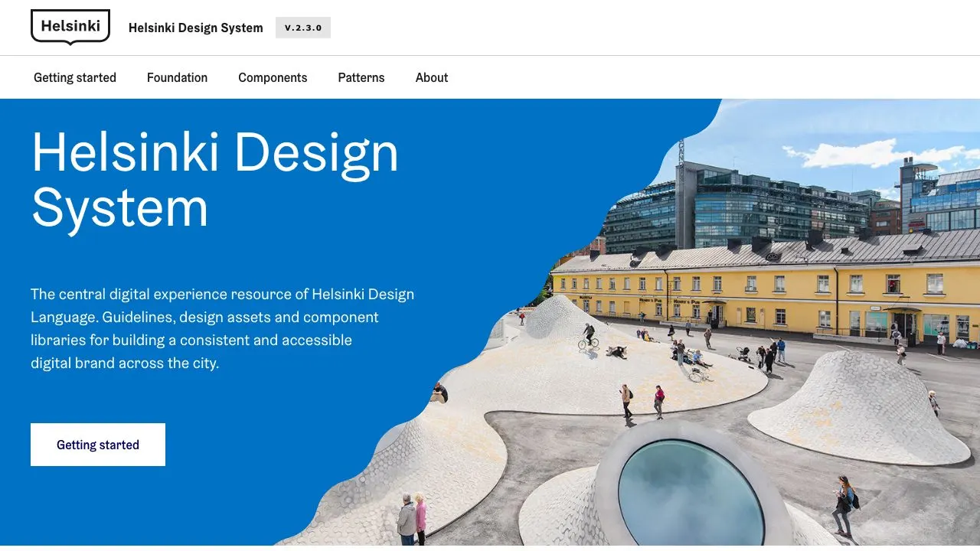Viewport: 980px width, 551px height.
Task: Open the Helsinki Design System site title link
Action: pos(195,28)
